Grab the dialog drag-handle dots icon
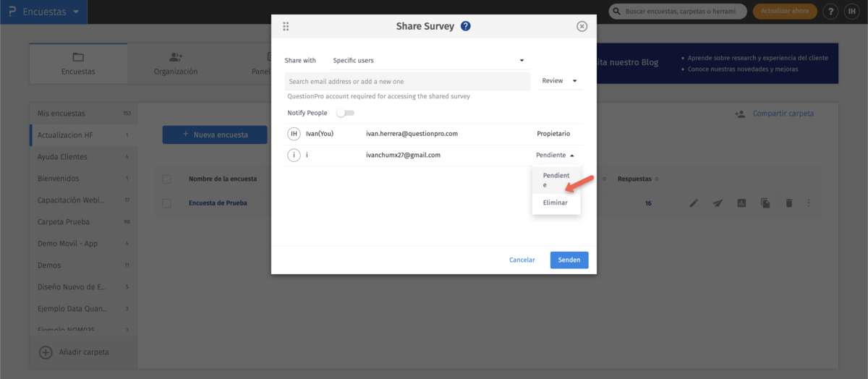Screen dimensions: 868x379 286,26
